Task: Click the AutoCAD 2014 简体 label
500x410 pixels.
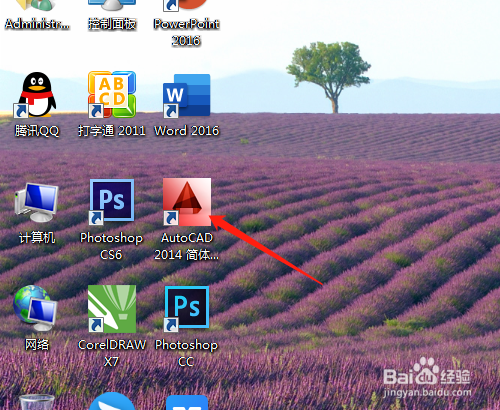Action: tap(187, 246)
